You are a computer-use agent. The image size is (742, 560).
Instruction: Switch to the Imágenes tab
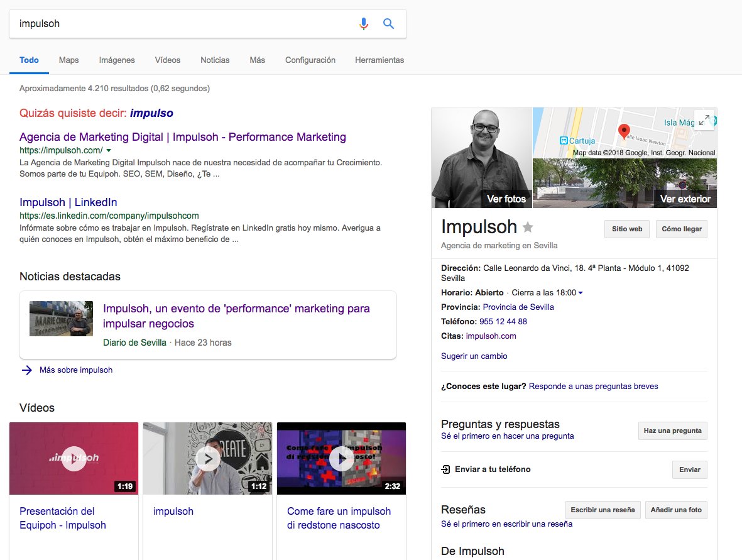[x=117, y=60]
